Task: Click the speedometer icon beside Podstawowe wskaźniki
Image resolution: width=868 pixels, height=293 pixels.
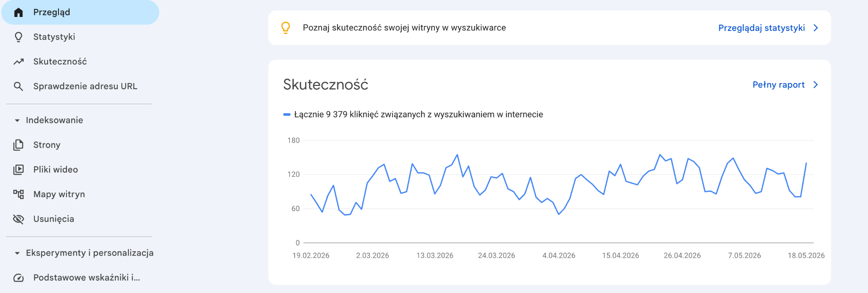Action: click(x=18, y=278)
